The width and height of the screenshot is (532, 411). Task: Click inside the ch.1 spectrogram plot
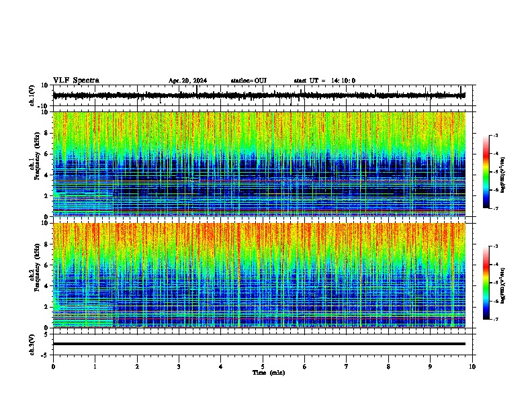(x=259, y=164)
